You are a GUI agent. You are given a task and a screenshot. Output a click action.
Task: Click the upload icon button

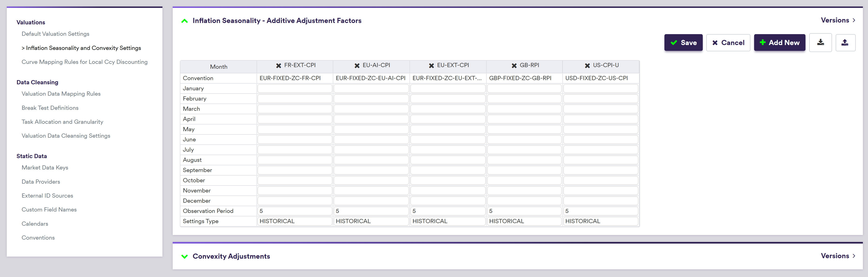[x=845, y=43]
